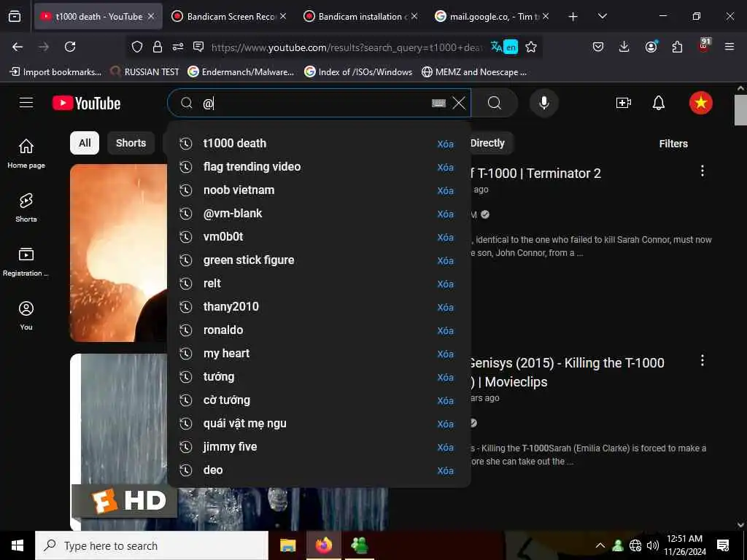Open the first video thumbnail with fire
This screenshot has height=560, width=747.
click(x=118, y=253)
